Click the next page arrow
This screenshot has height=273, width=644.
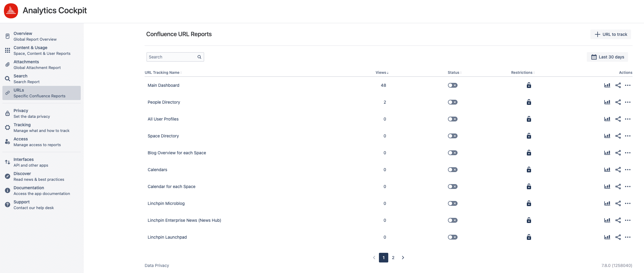pyautogui.click(x=403, y=258)
